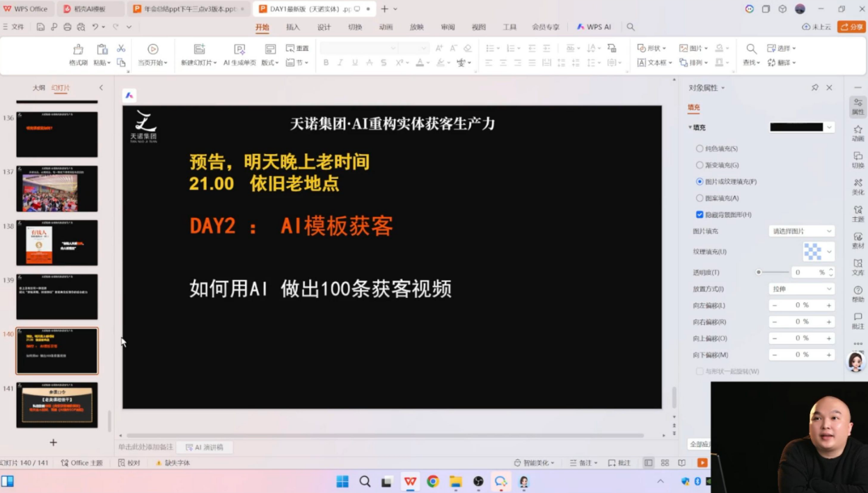Switch to the 插入 ribbon tab
Image resolution: width=868 pixels, height=493 pixels.
point(293,27)
